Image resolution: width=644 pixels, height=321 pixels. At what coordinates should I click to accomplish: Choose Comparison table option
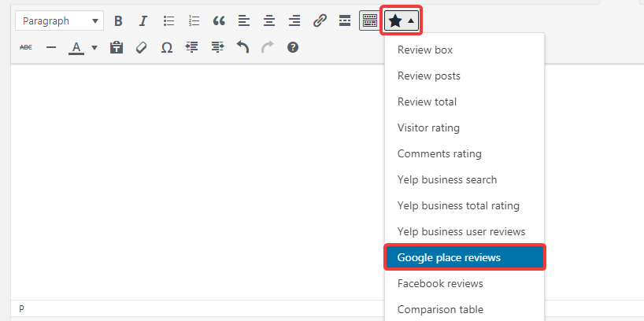click(464, 309)
